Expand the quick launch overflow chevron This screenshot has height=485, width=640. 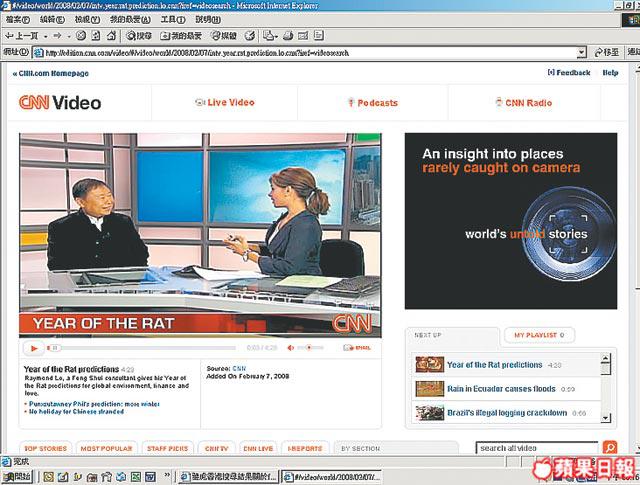167,475
